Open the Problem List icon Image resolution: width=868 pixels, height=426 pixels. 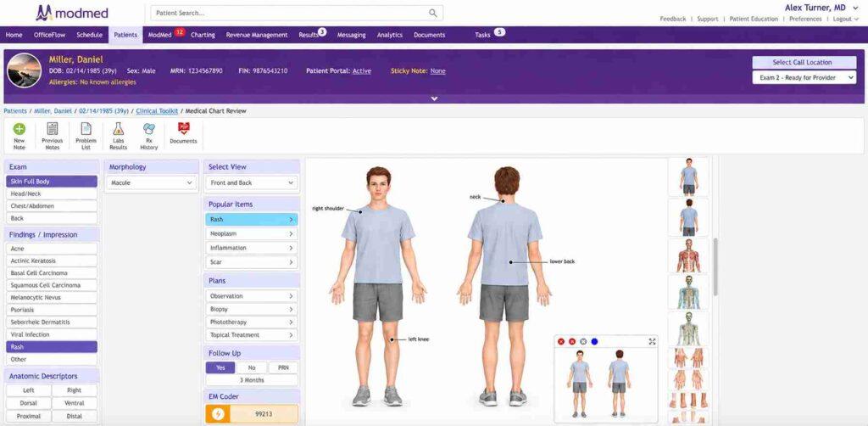pos(86,129)
